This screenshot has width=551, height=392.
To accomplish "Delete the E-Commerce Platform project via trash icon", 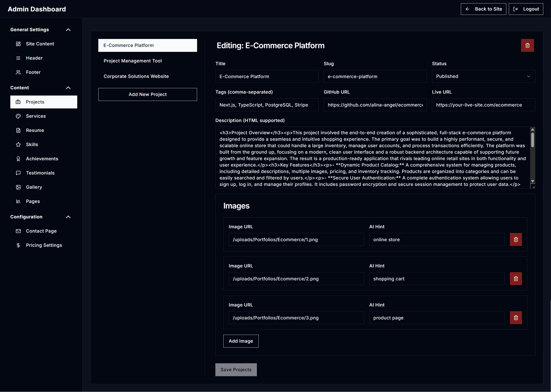I will 527,45.
